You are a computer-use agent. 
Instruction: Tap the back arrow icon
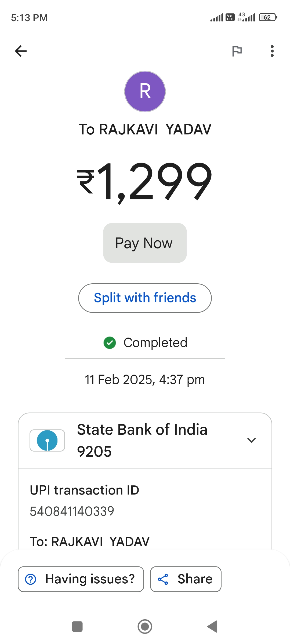[x=21, y=51]
